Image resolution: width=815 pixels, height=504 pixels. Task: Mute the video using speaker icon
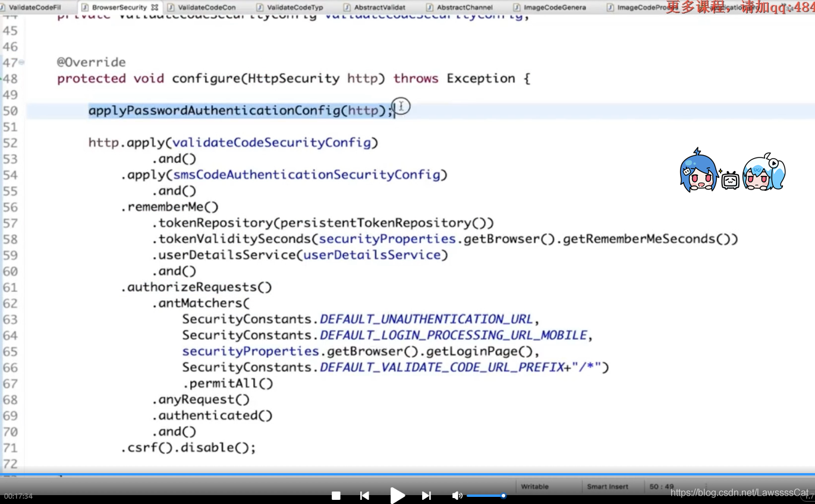coord(457,496)
